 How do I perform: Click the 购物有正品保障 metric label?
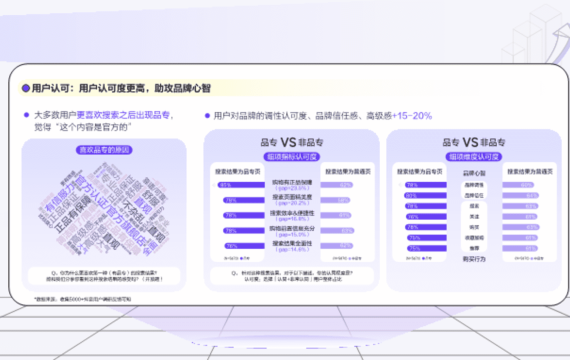pos(292,182)
